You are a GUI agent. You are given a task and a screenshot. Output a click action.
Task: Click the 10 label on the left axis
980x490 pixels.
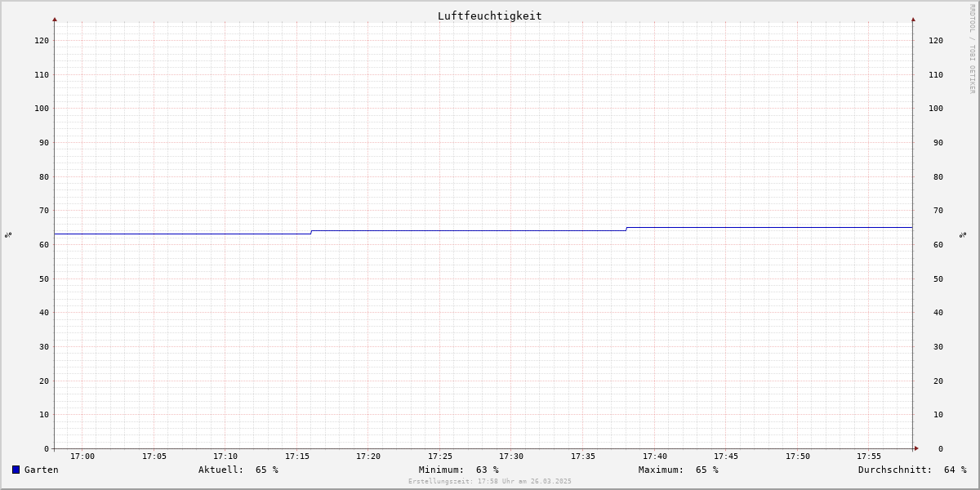[x=44, y=415]
